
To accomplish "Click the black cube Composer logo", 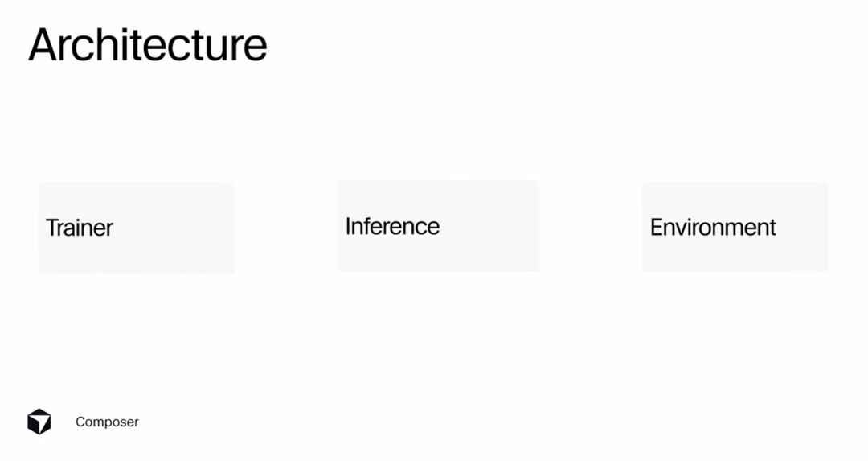I will (39, 422).
